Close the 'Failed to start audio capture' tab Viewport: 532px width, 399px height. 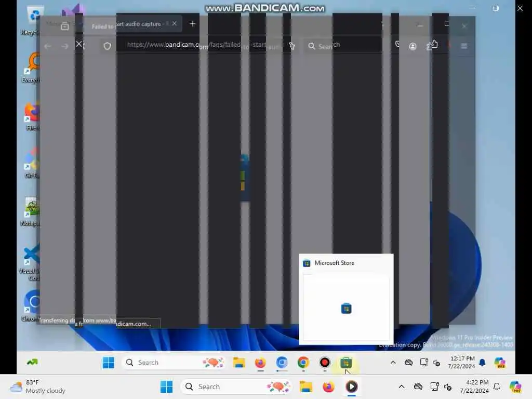[175, 23]
